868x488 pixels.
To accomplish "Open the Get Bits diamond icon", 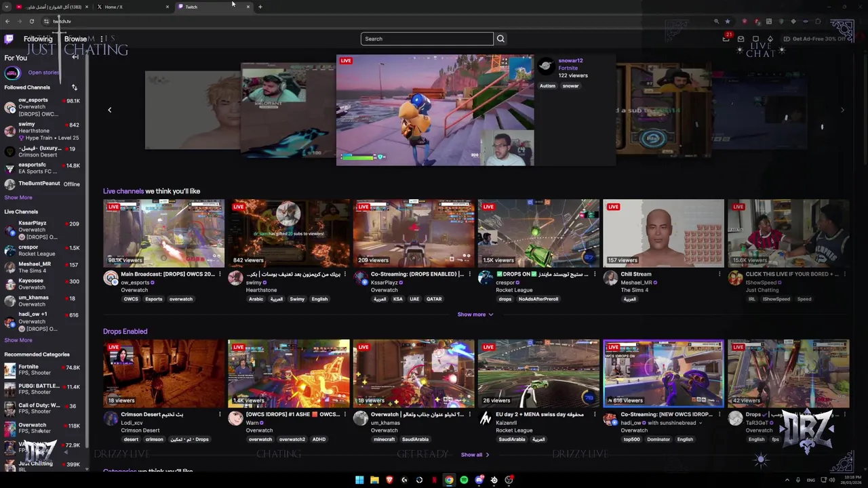I will (770, 39).
